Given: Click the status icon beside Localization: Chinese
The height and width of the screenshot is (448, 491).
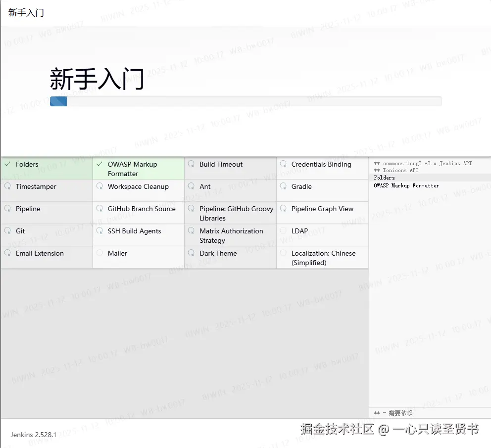Looking at the screenshot, I should pyautogui.click(x=283, y=253).
